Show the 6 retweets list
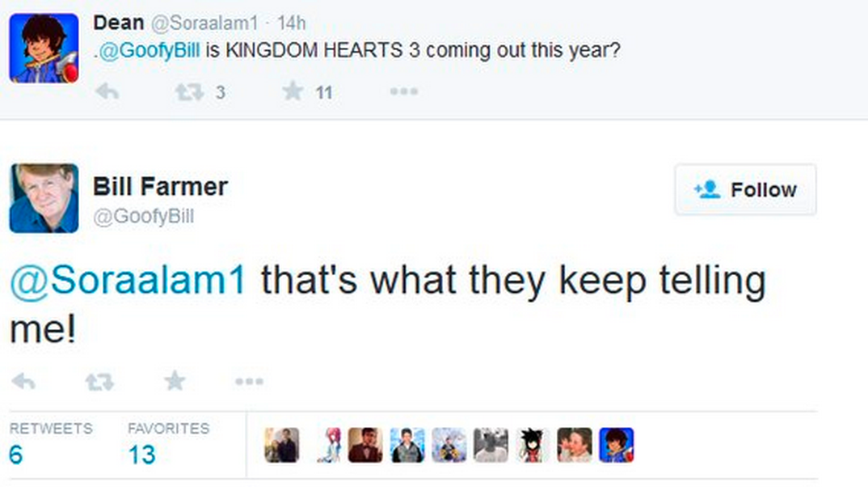This screenshot has height=487, width=868. [x=16, y=454]
